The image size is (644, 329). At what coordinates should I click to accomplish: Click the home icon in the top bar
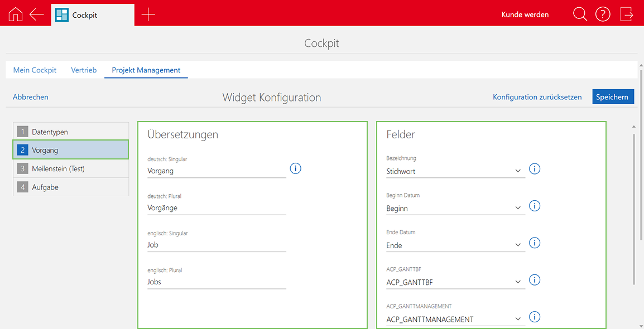point(15,14)
